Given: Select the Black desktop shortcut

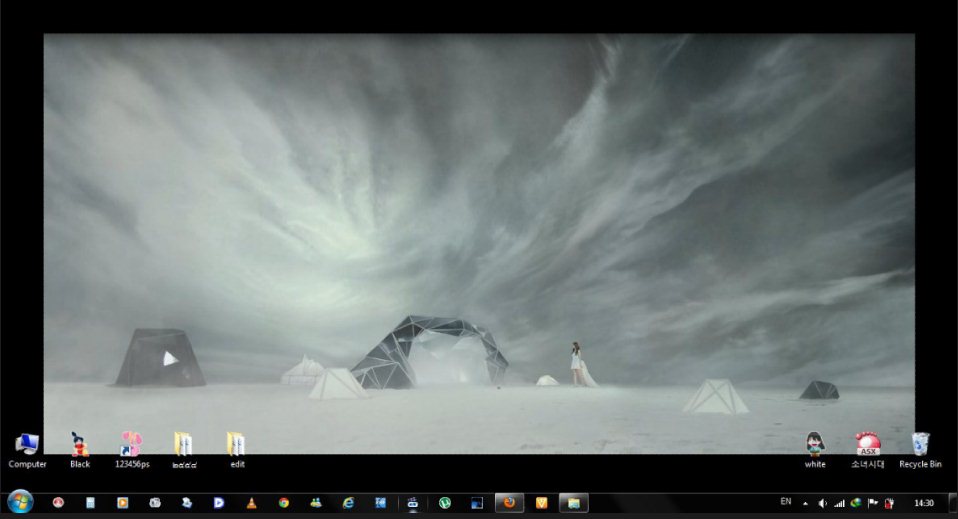Looking at the screenshot, I should tap(80, 450).
